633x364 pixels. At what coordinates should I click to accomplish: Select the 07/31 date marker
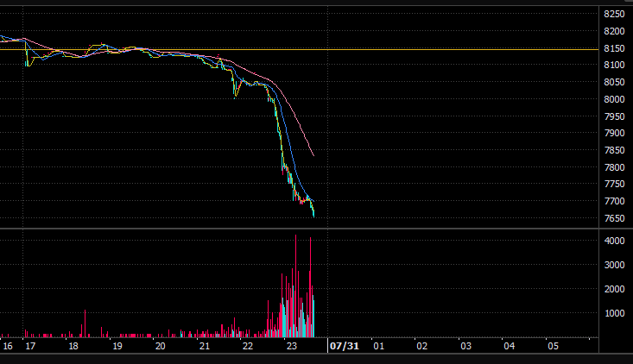tap(345, 346)
